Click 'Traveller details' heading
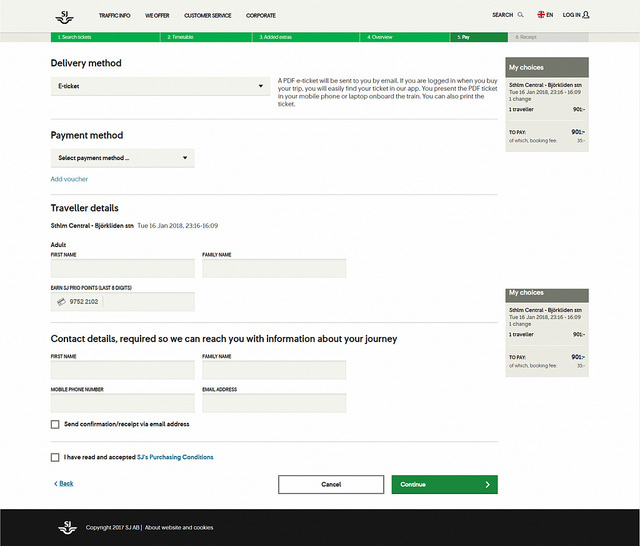The height and width of the screenshot is (546, 640). coord(84,208)
